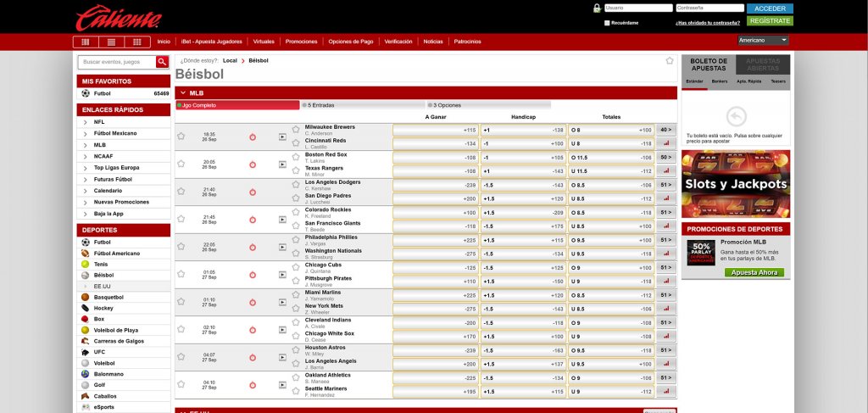
Task: Click the search magnifier button
Action: pos(162,62)
